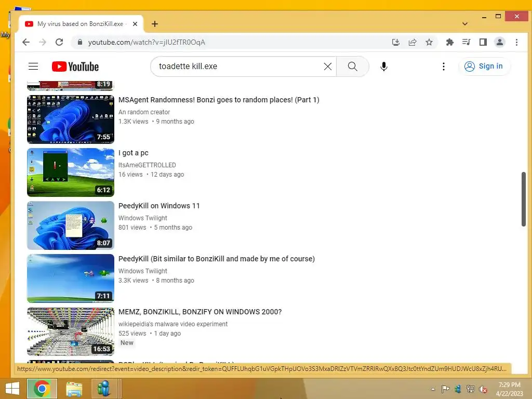
Task: Click the 7:11 PeedyKill thumbnail
Action: coord(71,278)
